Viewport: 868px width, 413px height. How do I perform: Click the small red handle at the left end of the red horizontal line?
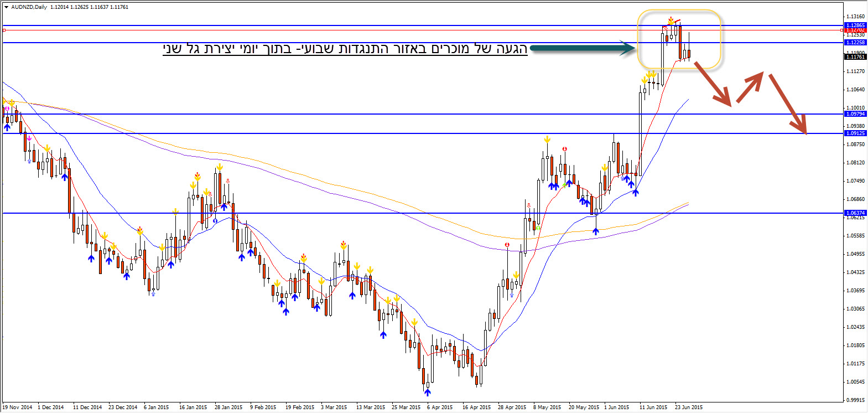tap(4, 30)
